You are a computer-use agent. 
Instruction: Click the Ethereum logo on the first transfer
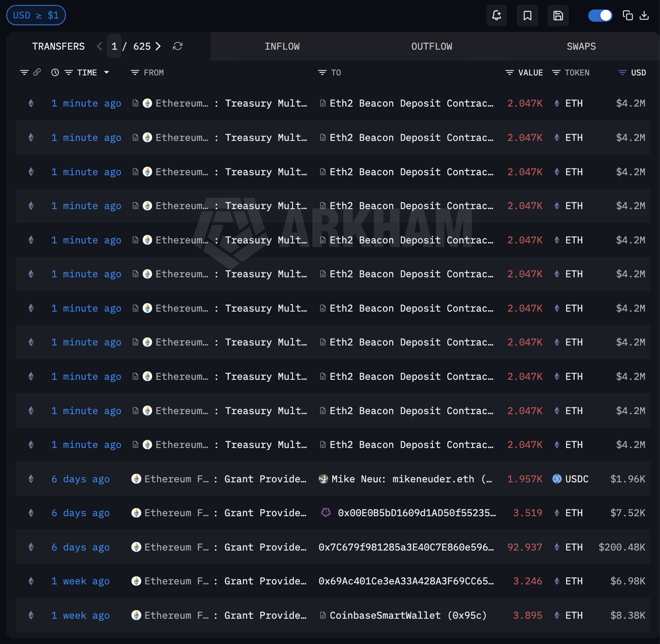click(147, 103)
